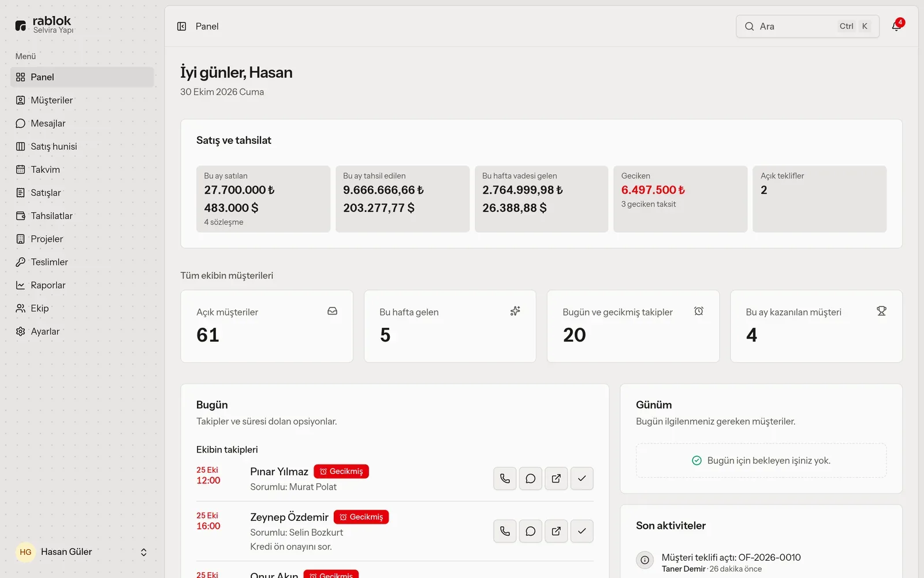Expand the Hasan Güler user menu
924x578 pixels.
pyautogui.click(x=82, y=552)
